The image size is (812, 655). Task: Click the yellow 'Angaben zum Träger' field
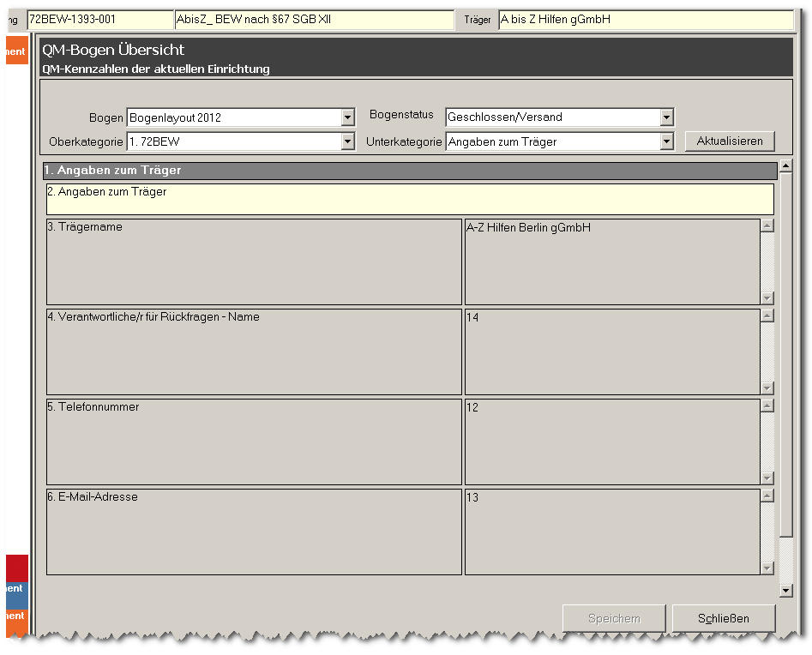click(410, 199)
